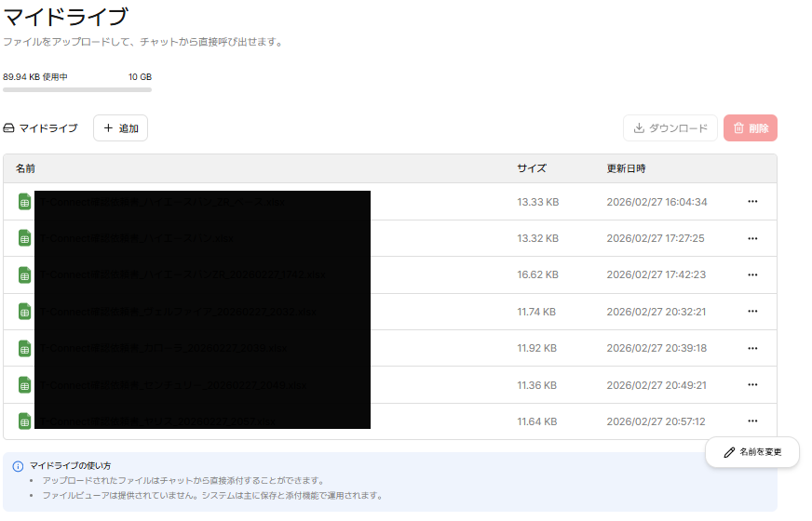The height and width of the screenshot is (521, 812).
Task: Choose 名前を変更 from the popup menu
Action: click(752, 452)
